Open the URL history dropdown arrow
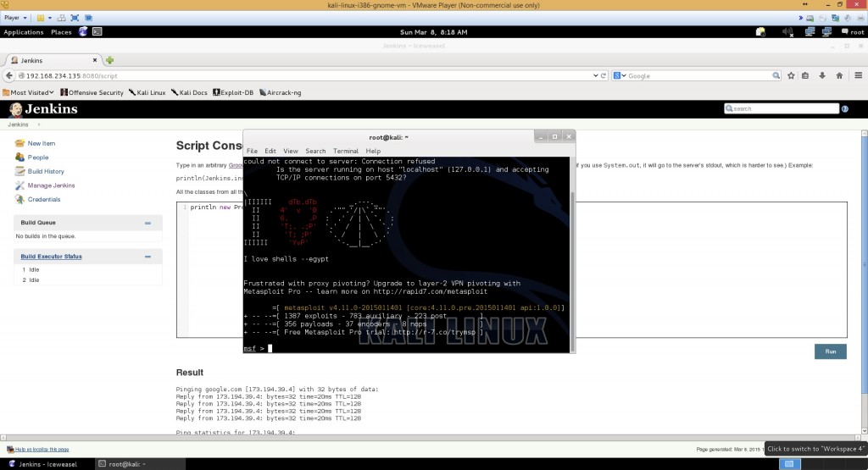Image resolution: width=868 pixels, height=470 pixels. point(596,75)
